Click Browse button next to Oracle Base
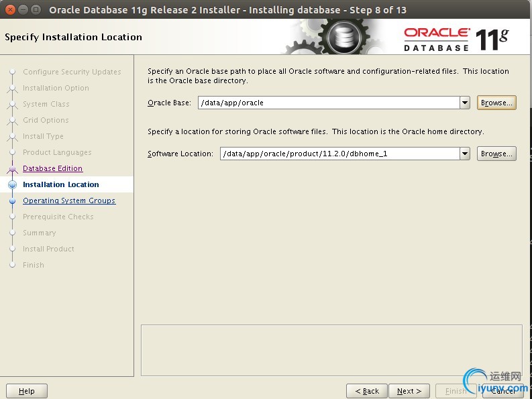The width and height of the screenshot is (532, 399). 496,103
